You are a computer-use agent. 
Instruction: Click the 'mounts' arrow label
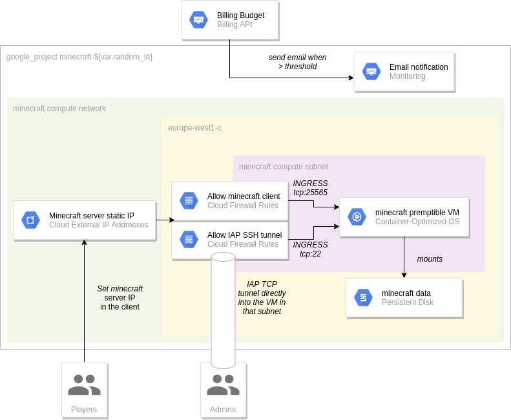pyautogui.click(x=430, y=259)
